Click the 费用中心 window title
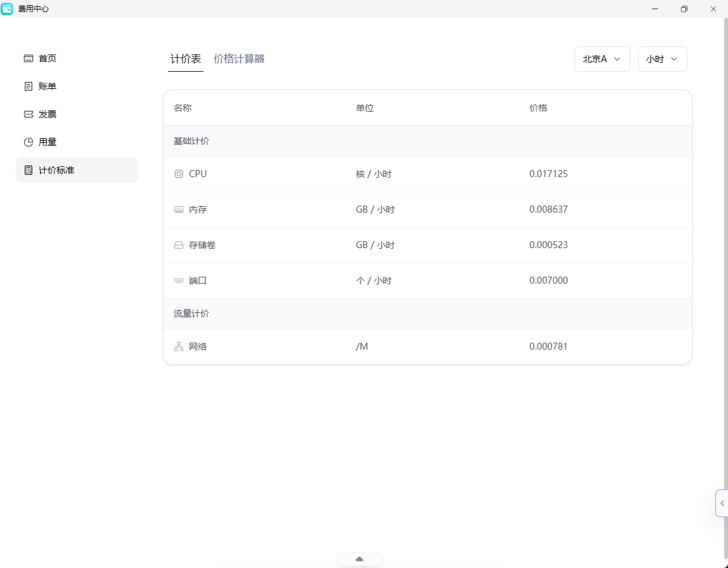This screenshot has height=568, width=728. (x=34, y=9)
